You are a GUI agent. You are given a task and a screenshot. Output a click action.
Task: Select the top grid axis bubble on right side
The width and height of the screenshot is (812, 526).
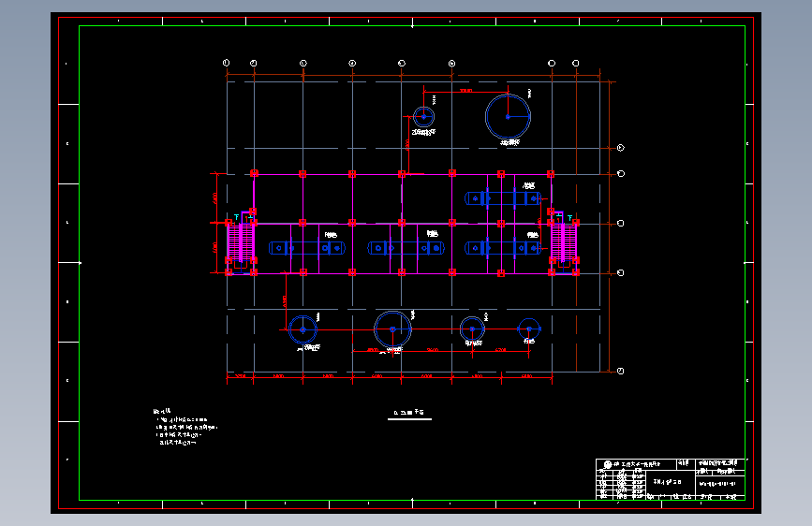coord(621,148)
